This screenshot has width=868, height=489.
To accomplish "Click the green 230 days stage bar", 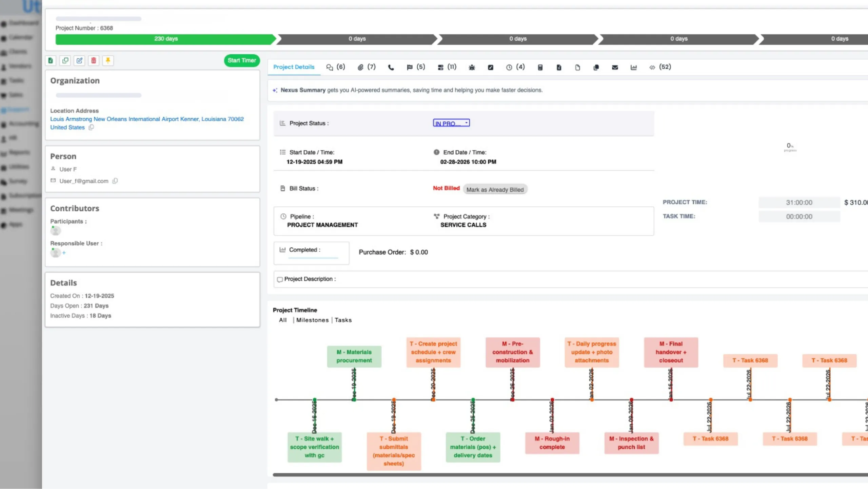I will [x=166, y=39].
